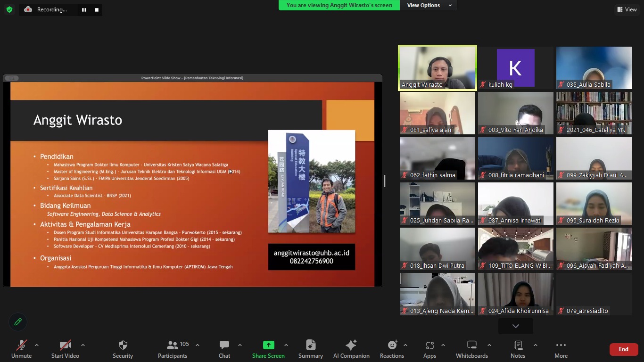Open the Chat panel
The width and height of the screenshot is (644, 362).
click(x=224, y=349)
